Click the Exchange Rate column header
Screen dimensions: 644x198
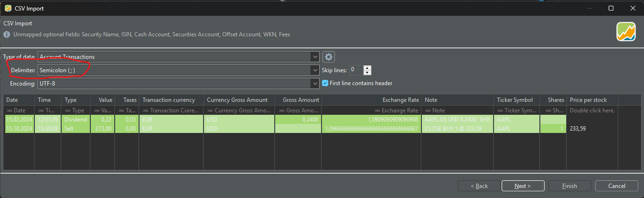point(371,100)
